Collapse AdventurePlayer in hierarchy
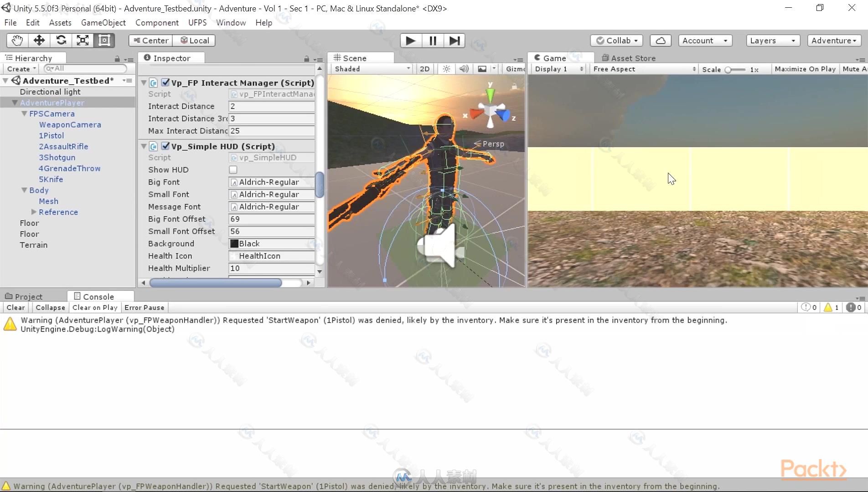Screen dimensions: 868x492 pos(15,102)
